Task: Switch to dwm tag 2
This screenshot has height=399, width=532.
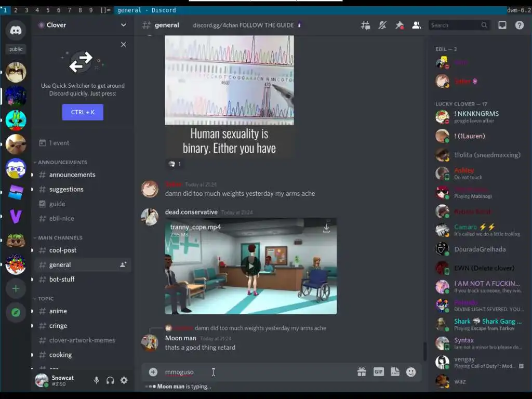Action: [x=16, y=10]
